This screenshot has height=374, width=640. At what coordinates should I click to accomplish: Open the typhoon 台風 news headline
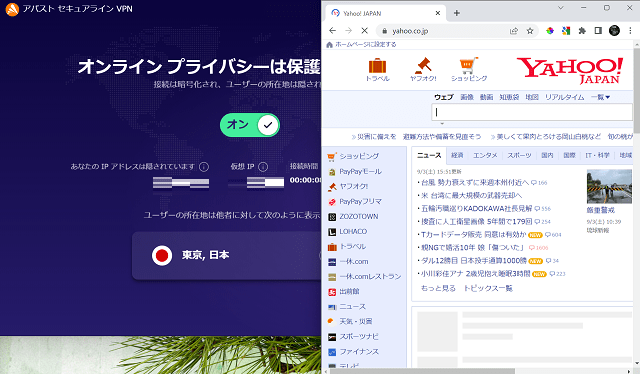point(475,183)
